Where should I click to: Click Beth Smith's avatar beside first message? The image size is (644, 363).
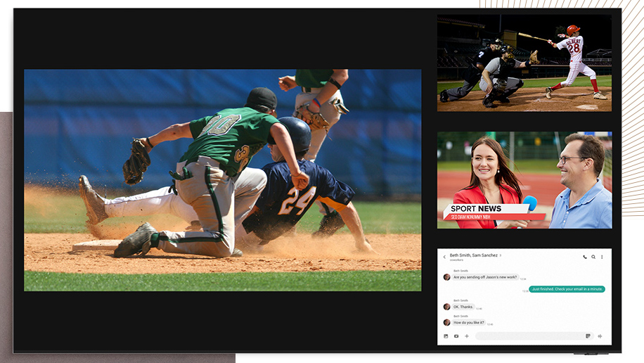446,277
